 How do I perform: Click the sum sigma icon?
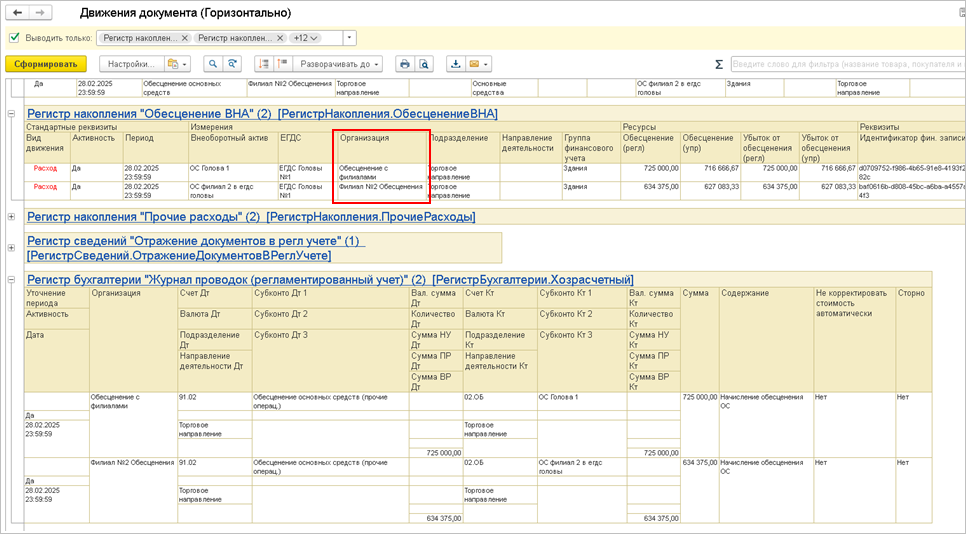(718, 64)
